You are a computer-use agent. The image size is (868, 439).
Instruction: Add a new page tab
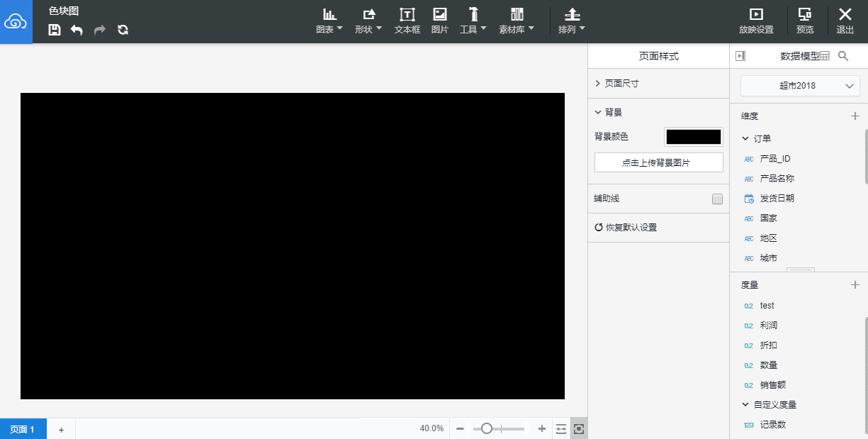tap(61, 429)
